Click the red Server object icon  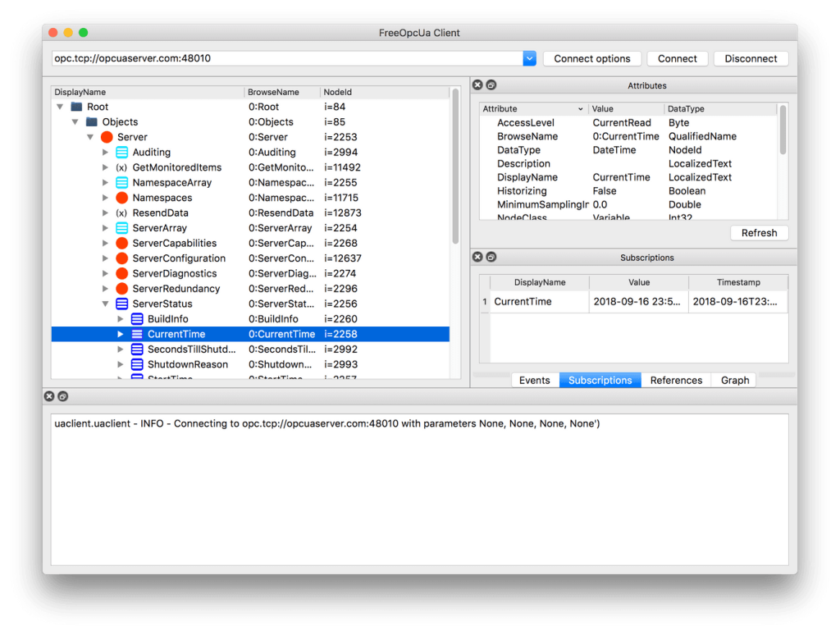[107, 137]
